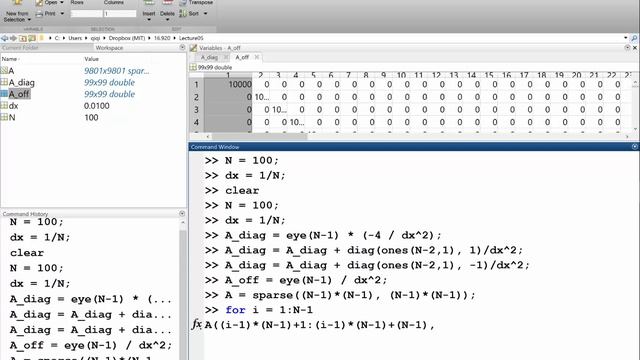640x360 pixels.
Task: Click cell row 1 column 1 value 10000
Action: tap(228, 84)
